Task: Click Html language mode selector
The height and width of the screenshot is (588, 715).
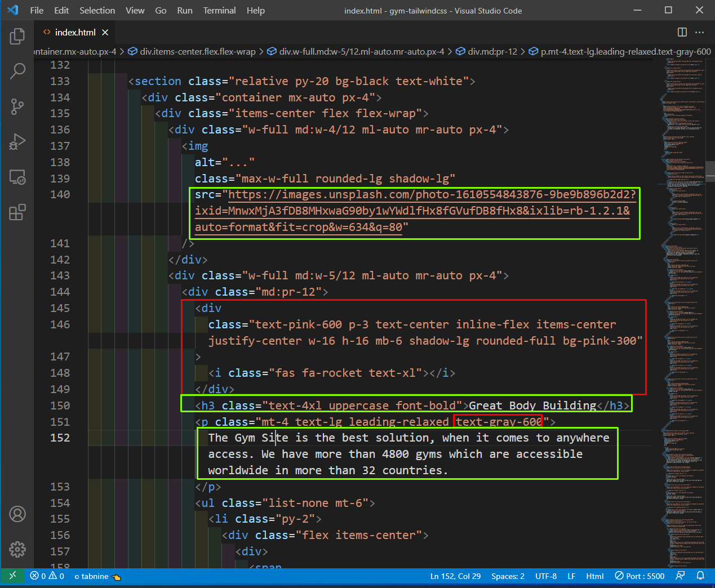Action: [x=595, y=576]
